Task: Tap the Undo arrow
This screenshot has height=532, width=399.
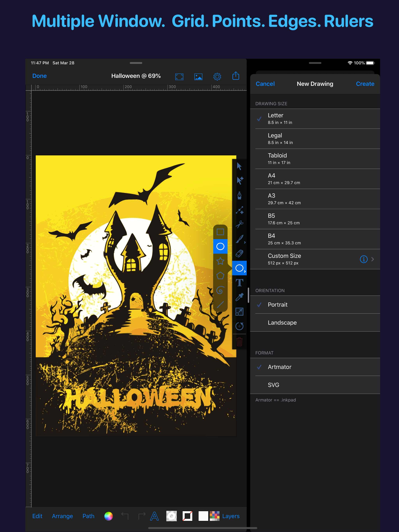Action: 125,516
